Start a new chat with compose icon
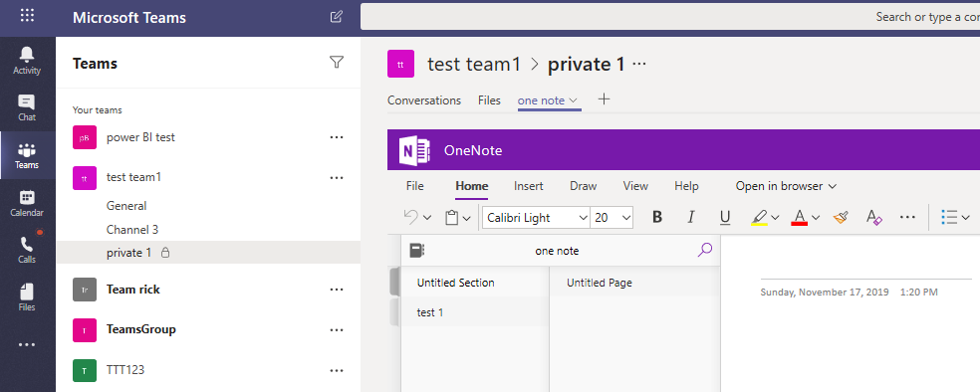The height and width of the screenshot is (392, 980). [337, 17]
